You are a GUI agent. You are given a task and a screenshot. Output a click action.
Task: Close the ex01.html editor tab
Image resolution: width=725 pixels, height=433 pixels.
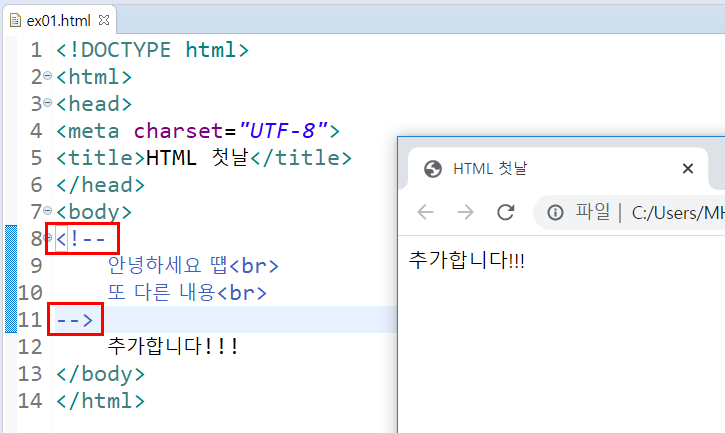104,20
